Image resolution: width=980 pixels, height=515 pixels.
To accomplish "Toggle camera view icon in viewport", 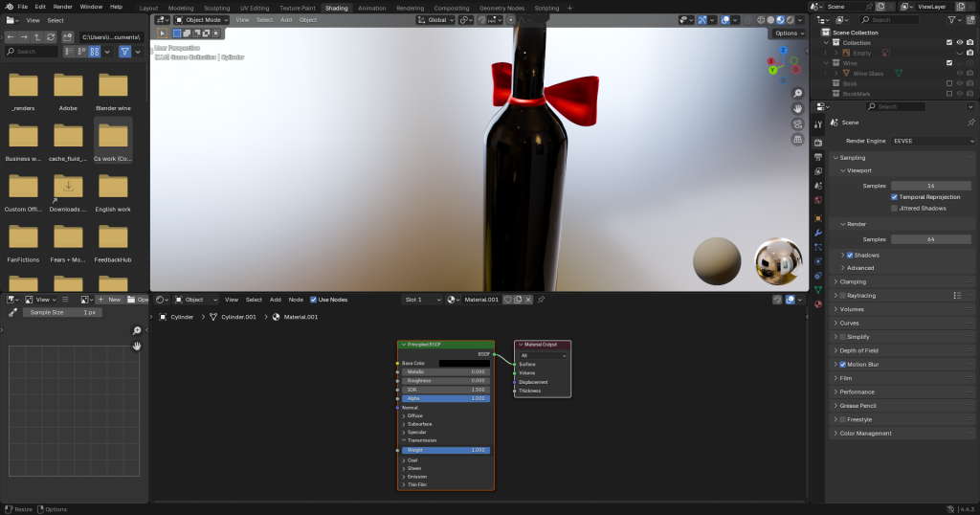I will pyautogui.click(x=797, y=124).
